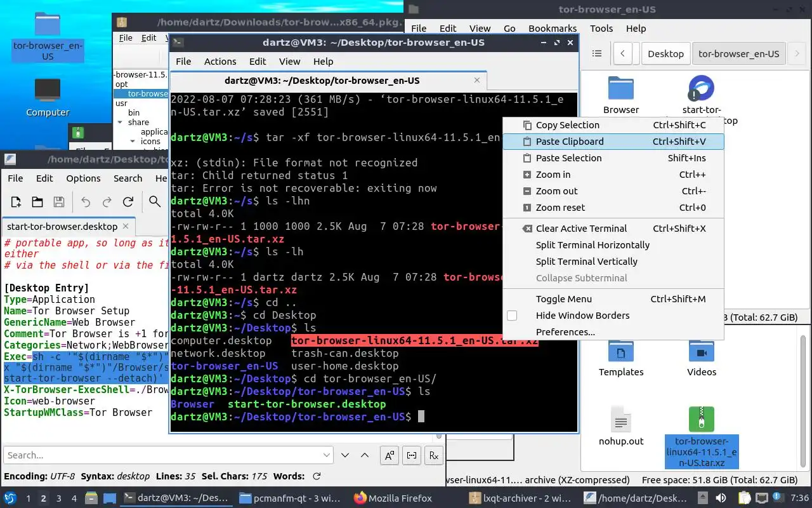
Task: Refresh the word count in status bar
Action: pos(317,476)
